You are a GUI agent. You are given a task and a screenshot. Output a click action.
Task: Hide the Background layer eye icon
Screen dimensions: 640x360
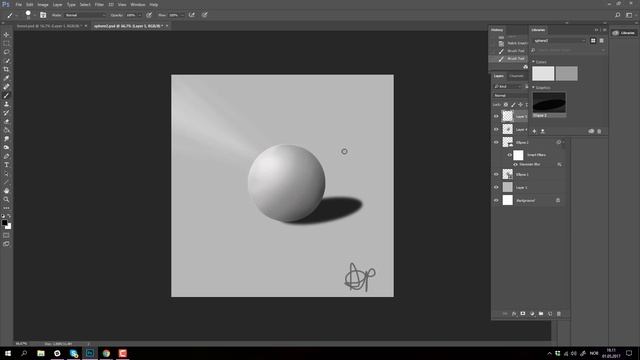click(496, 200)
